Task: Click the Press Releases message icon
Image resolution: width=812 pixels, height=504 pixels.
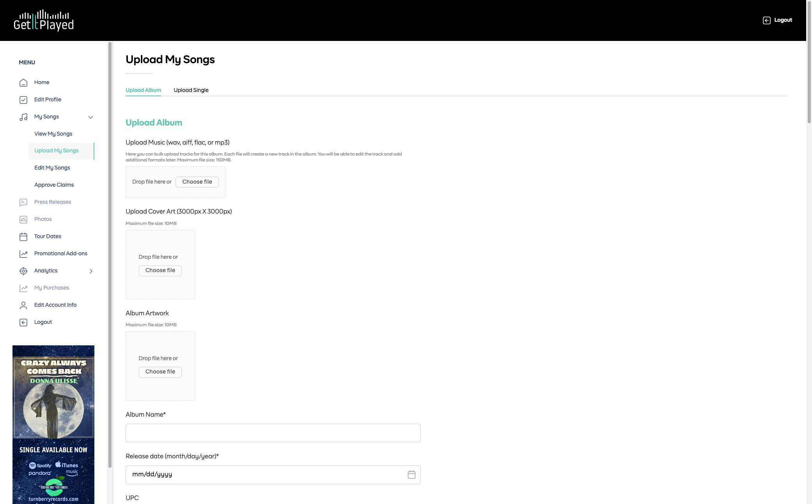Action: pos(23,202)
